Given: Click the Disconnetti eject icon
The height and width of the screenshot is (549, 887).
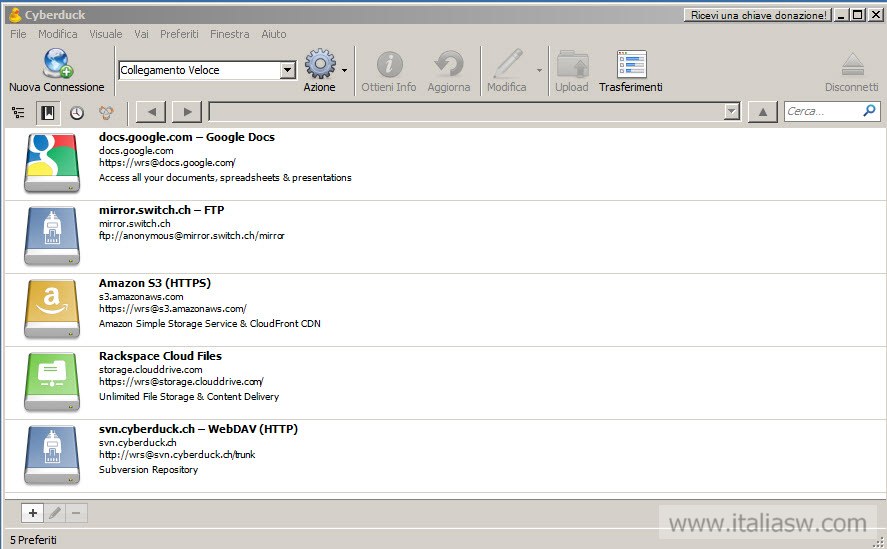Looking at the screenshot, I should [x=852, y=64].
